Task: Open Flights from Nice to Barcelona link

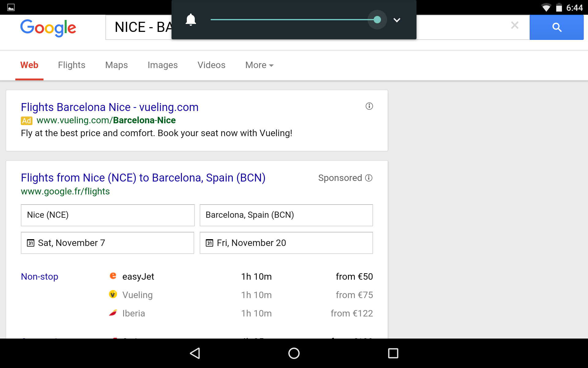Action: tap(143, 178)
